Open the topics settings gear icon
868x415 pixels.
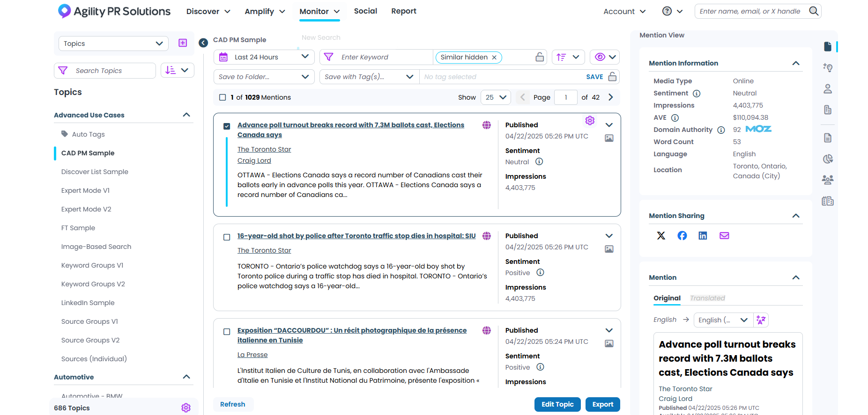186,408
